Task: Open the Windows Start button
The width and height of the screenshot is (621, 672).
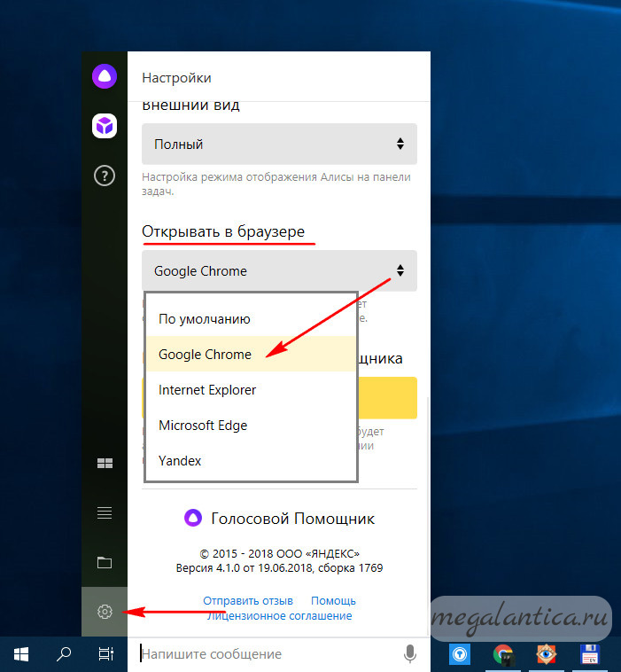Action: 21,654
